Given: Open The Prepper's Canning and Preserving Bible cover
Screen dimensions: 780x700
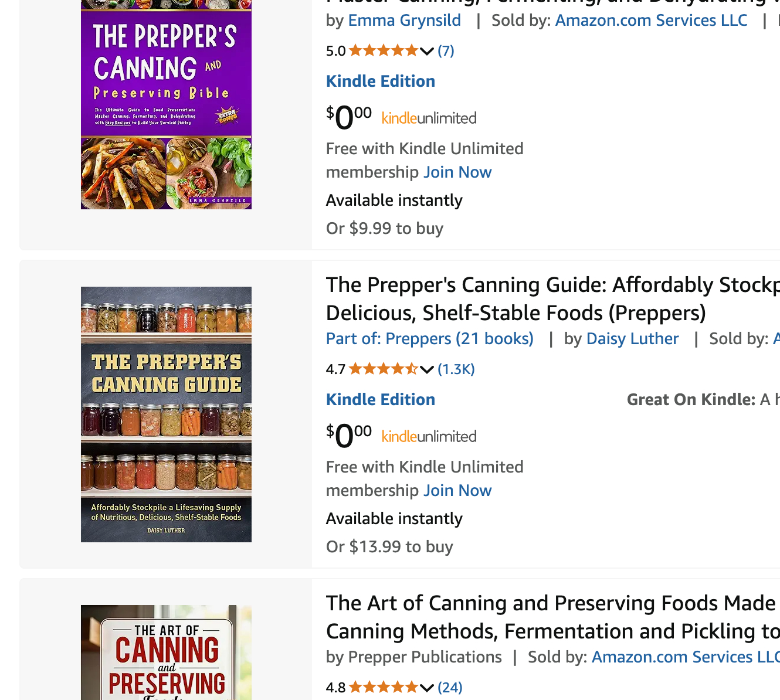Looking at the screenshot, I should click(x=166, y=104).
